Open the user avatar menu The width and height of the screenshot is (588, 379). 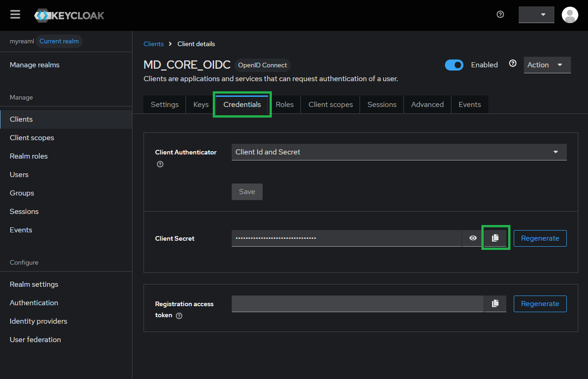click(x=570, y=15)
